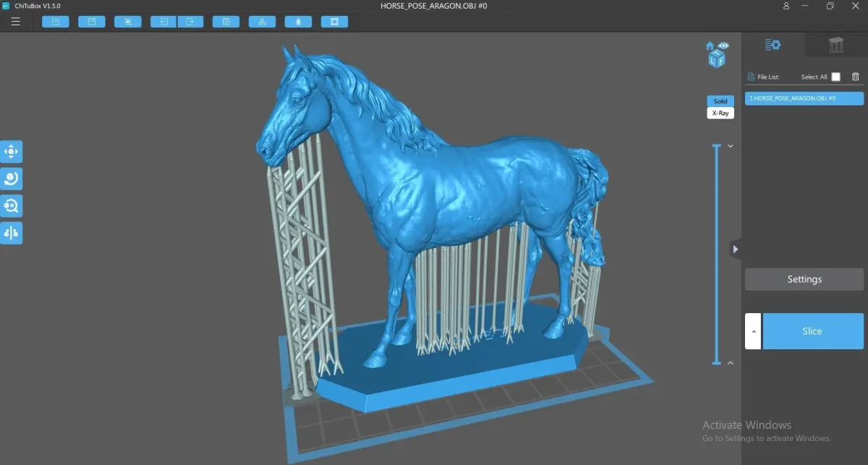
Task: Step layer slider up with bottom chevron
Action: 730,362
